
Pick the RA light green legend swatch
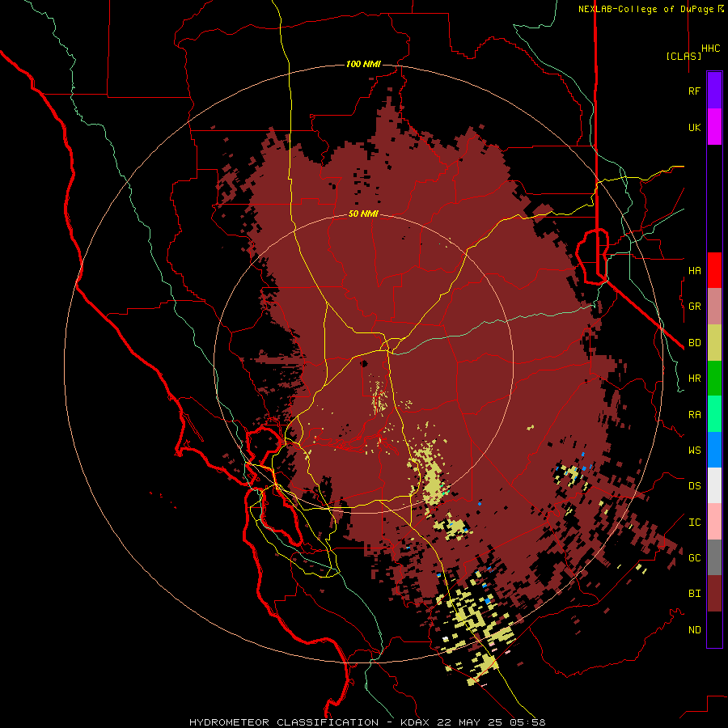tap(714, 414)
